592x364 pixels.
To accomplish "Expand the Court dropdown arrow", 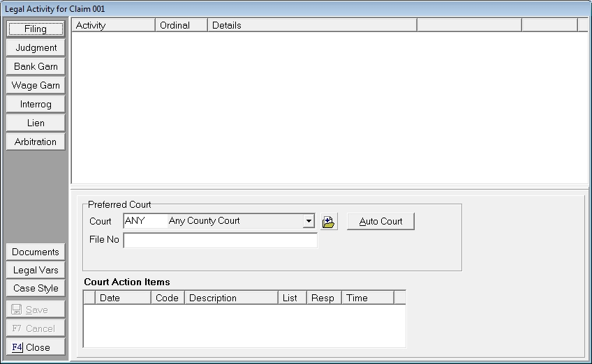I will click(x=309, y=222).
